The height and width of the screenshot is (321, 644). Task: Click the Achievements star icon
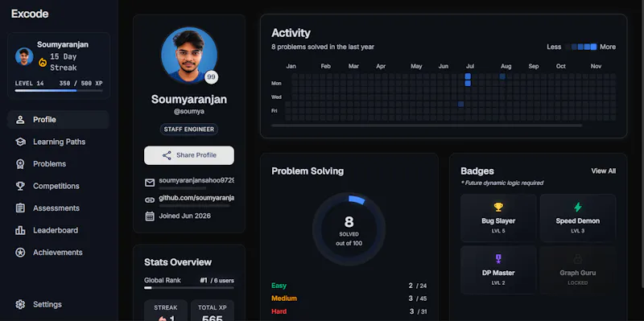(20, 253)
